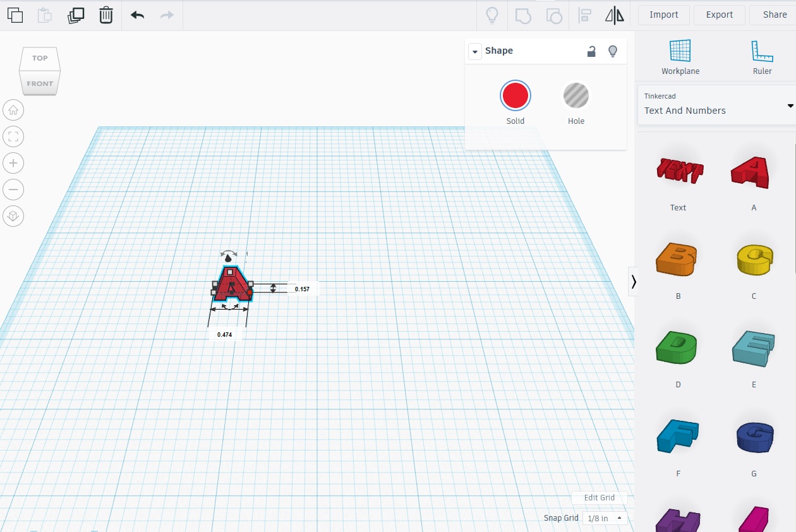Set shape to Solid color
This screenshot has width=796, height=532.
tap(516, 96)
